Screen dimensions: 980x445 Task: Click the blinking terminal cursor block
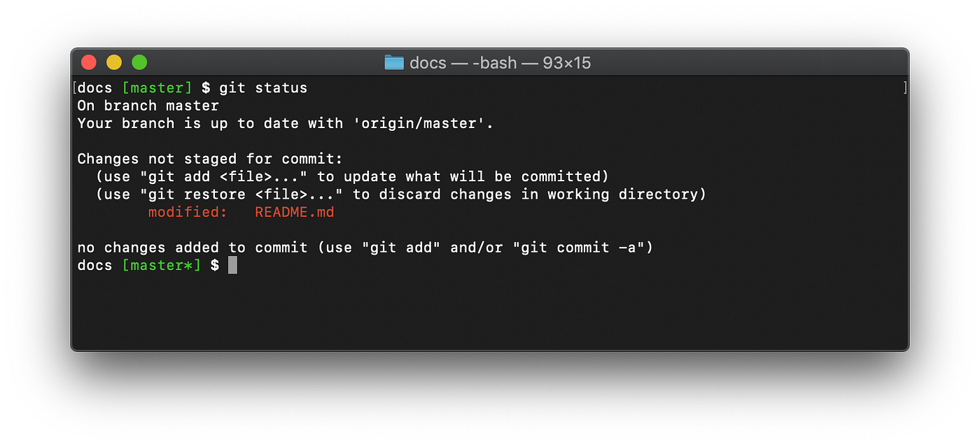(232, 265)
